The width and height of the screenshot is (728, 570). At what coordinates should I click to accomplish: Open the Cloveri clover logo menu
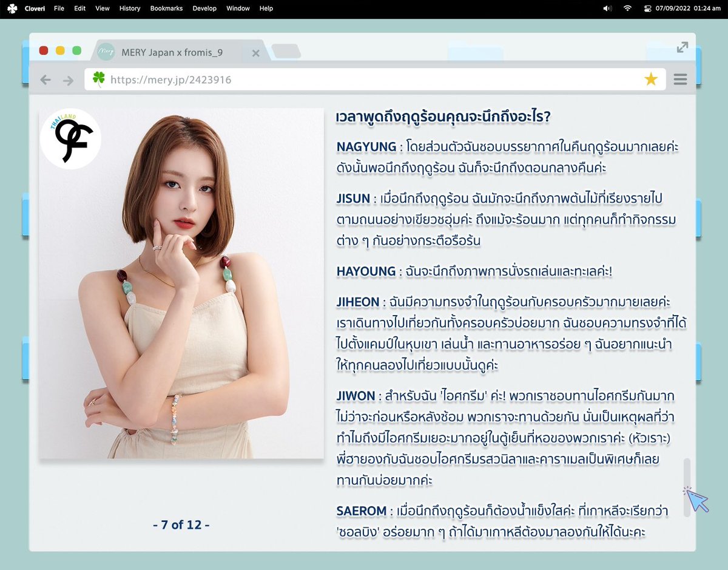(12, 8)
